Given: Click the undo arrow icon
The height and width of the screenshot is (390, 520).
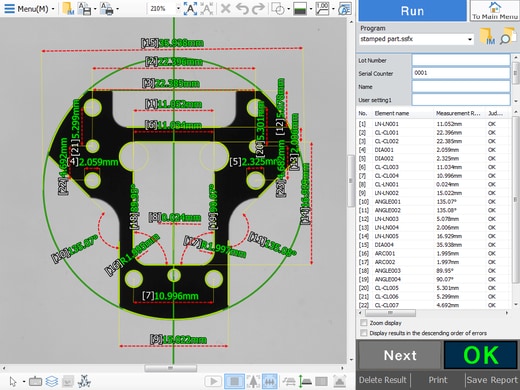Looking at the screenshot, I should coord(242,9).
